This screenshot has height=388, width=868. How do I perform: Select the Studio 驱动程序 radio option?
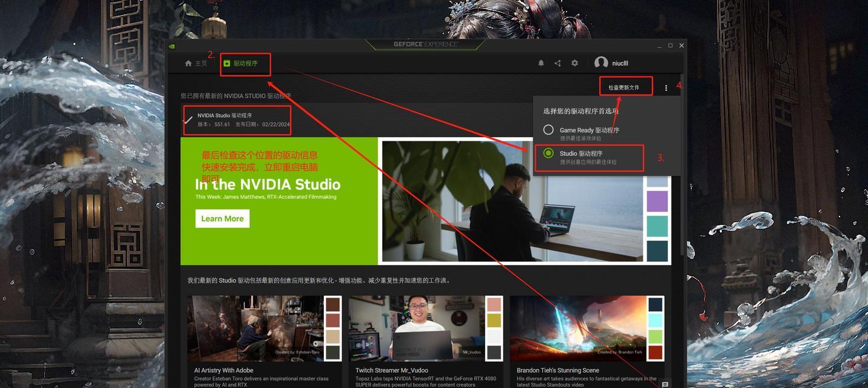pos(548,153)
